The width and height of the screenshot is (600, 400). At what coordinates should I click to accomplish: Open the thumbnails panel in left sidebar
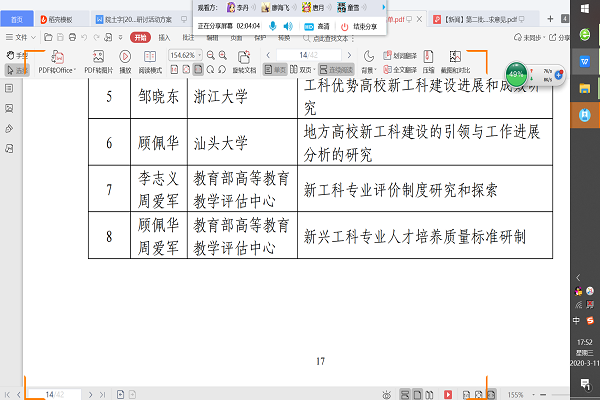click(9, 109)
